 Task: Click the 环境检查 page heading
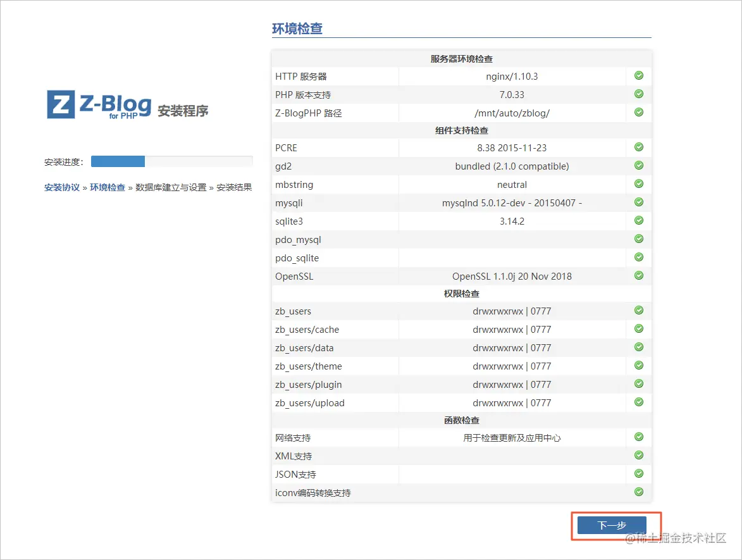coord(297,29)
